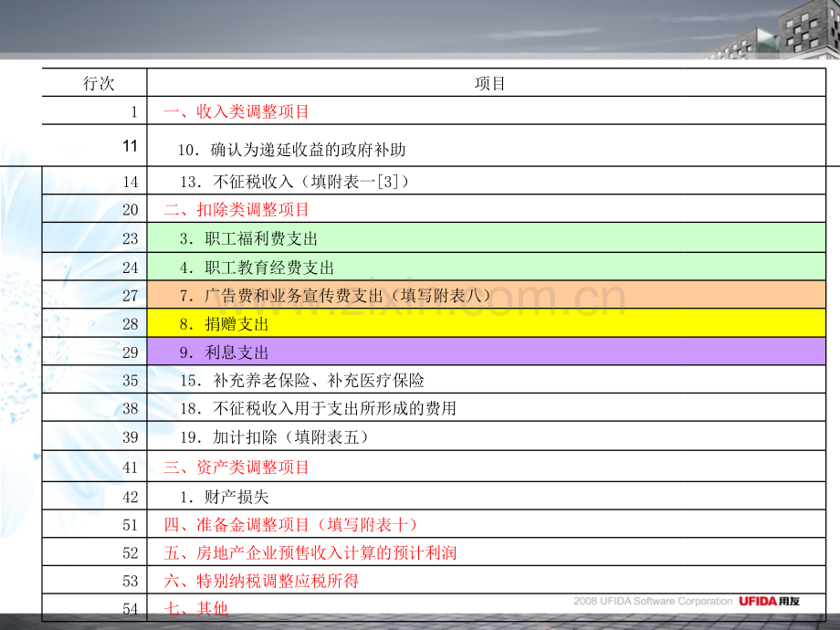840x630 pixels.
Task: Select '三、资产类调整项目' heading row
Action: tap(487, 467)
